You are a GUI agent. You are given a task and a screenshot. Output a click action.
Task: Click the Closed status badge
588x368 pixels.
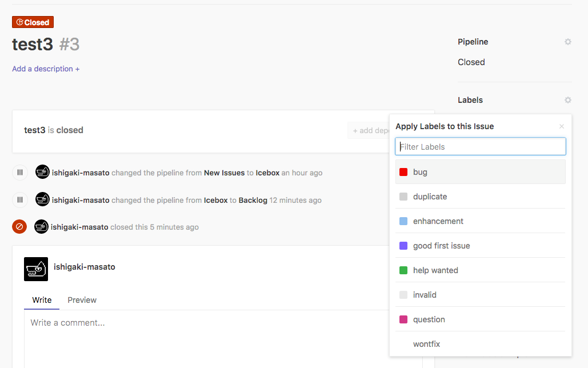(x=33, y=22)
